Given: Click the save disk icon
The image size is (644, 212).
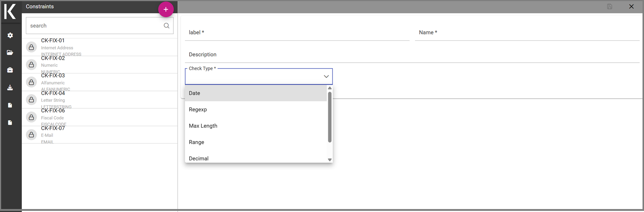Looking at the screenshot, I should [610, 7].
